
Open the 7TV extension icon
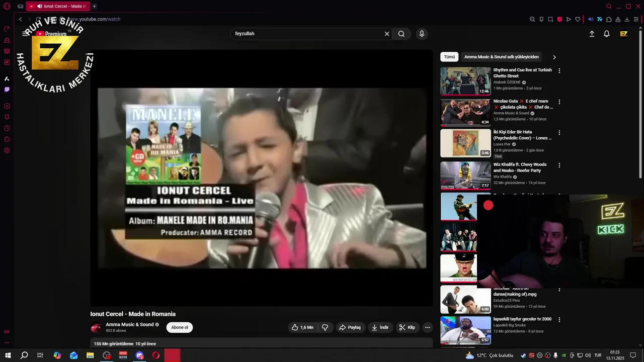tap(600, 19)
